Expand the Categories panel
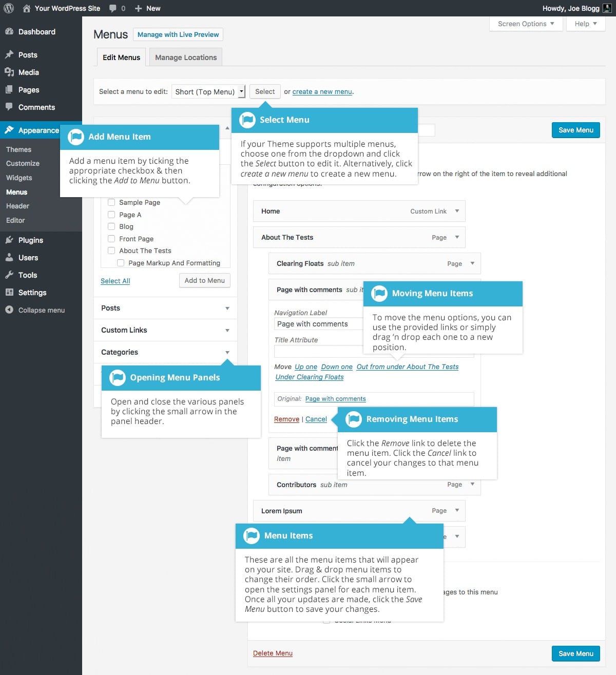The height and width of the screenshot is (675, 616). coord(226,352)
